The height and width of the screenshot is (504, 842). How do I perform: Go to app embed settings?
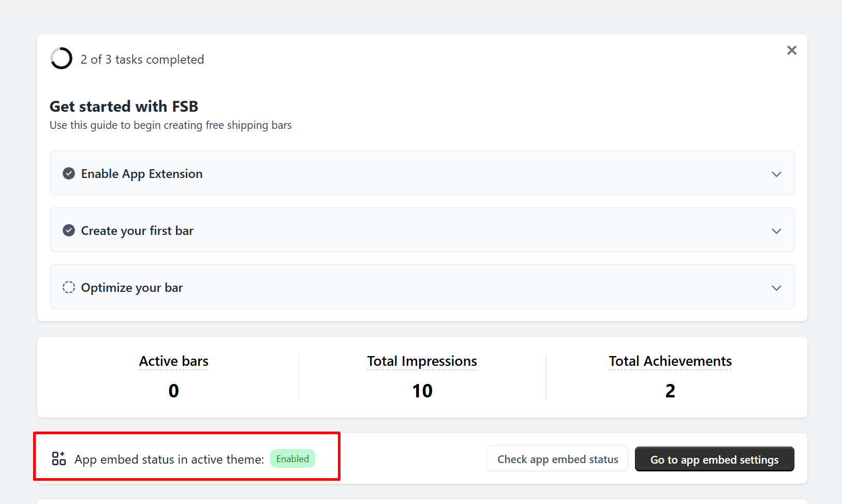pos(715,459)
